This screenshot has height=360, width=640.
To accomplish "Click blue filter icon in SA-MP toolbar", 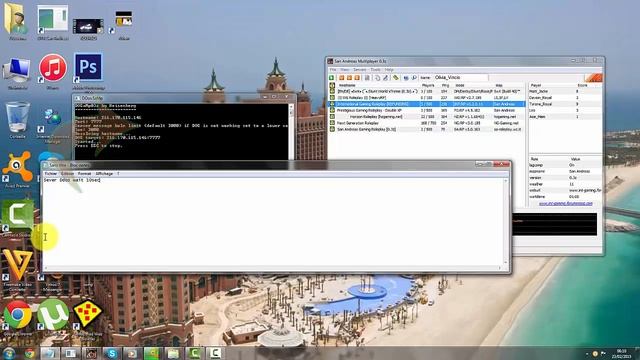I will (x=406, y=78).
